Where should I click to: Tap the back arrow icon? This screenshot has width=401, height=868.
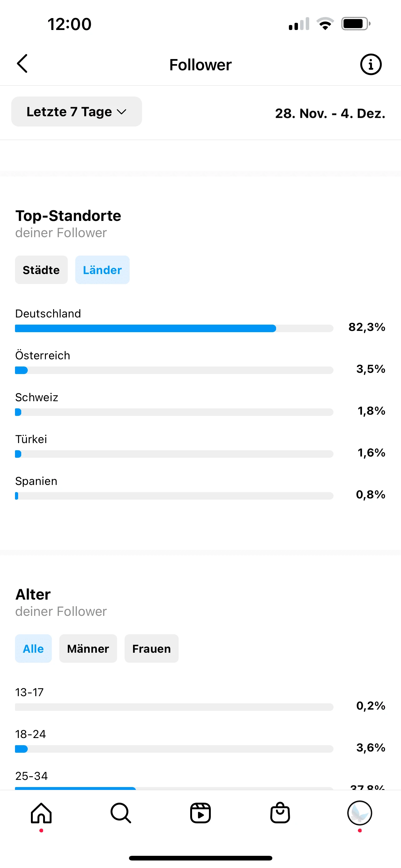[x=22, y=63]
